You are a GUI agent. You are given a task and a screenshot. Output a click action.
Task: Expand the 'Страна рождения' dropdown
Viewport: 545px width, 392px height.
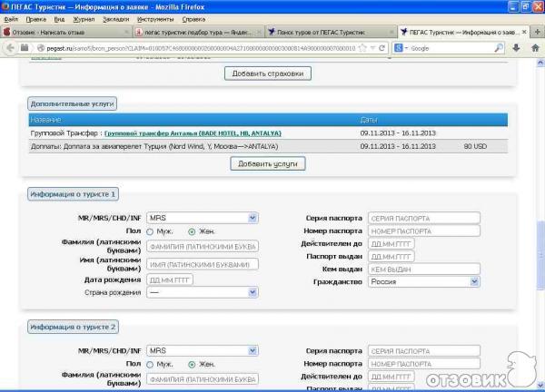(203, 292)
